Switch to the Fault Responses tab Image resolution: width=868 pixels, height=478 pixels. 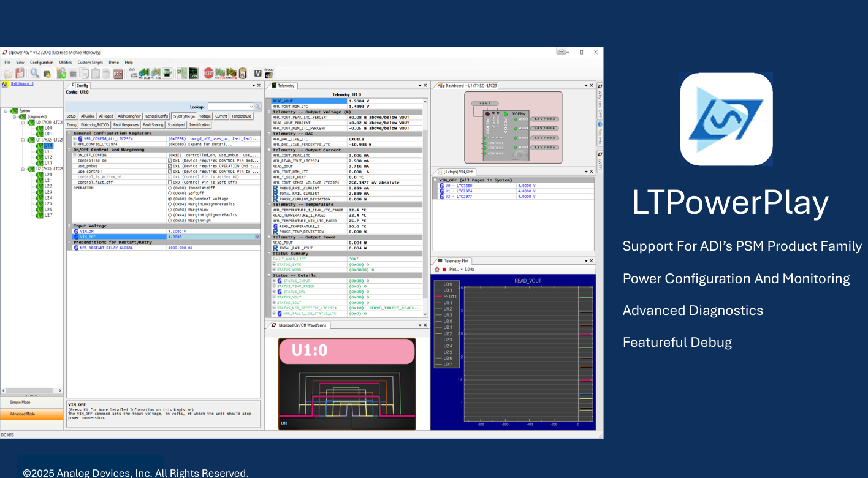pos(126,125)
